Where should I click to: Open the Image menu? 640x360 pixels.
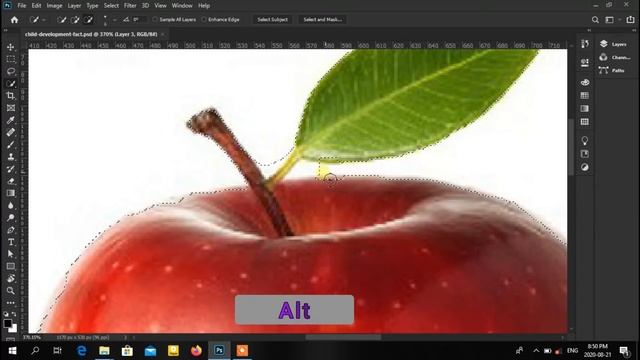point(54,6)
